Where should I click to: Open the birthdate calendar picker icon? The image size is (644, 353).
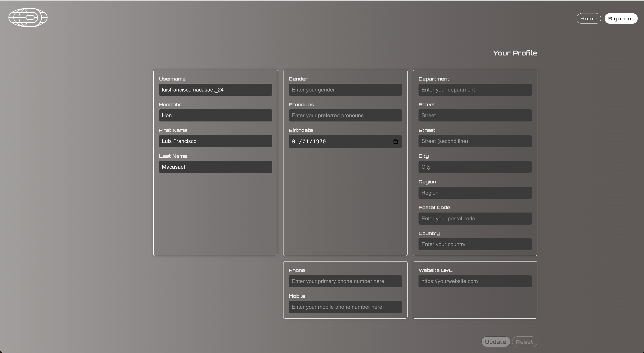click(x=395, y=141)
